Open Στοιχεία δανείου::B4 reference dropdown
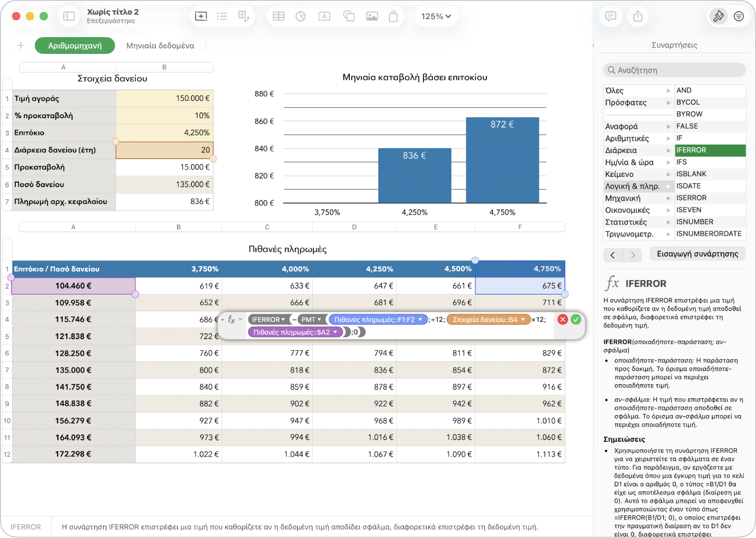The image size is (756, 538). coord(523,319)
